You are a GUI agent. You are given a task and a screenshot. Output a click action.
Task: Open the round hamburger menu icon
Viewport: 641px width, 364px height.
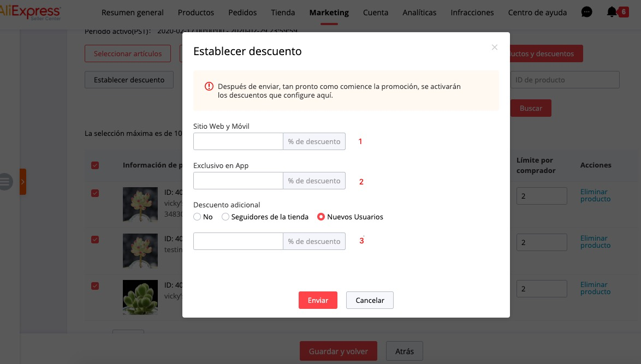pos(5,182)
